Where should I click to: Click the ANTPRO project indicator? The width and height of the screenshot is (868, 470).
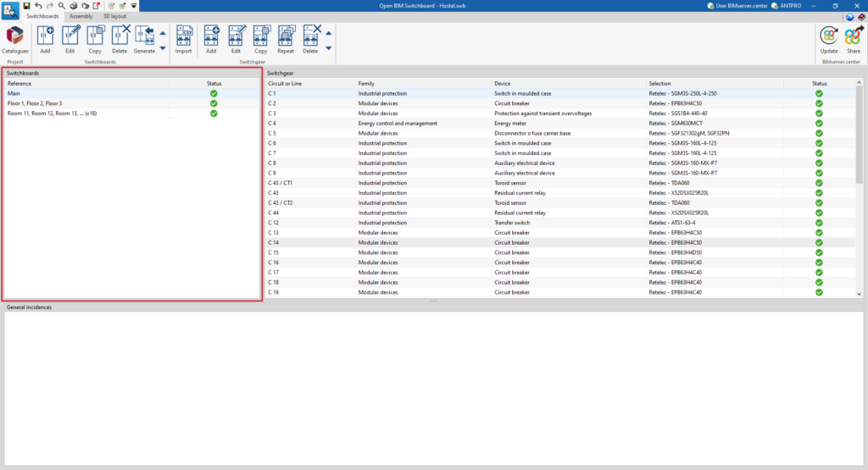tap(786, 6)
